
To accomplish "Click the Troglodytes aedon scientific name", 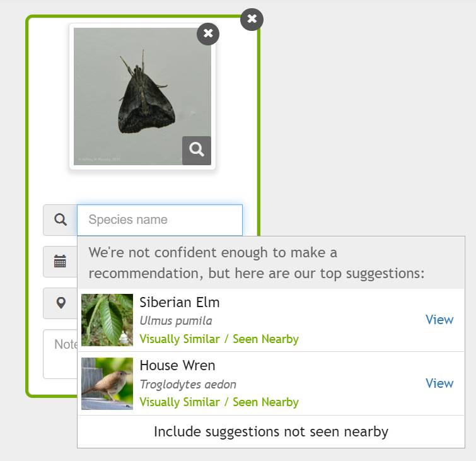I will point(188,385).
